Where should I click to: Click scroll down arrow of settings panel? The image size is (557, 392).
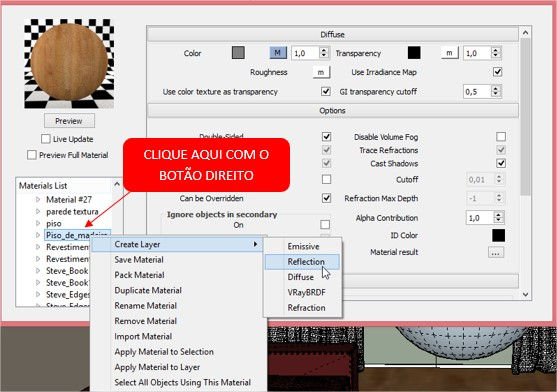pyautogui.click(x=525, y=294)
